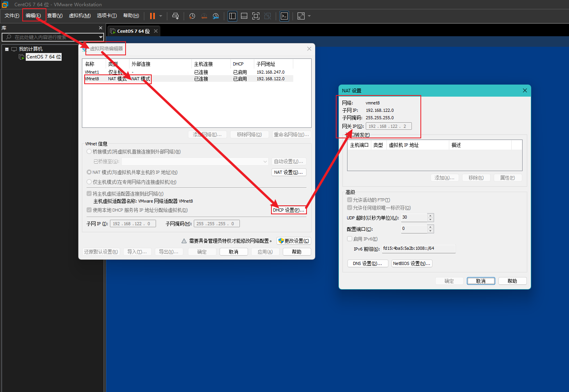Select CentOS 7 64 位 in library tree
Viewport: 569px width, 392px height.
(x=43, y=57)
